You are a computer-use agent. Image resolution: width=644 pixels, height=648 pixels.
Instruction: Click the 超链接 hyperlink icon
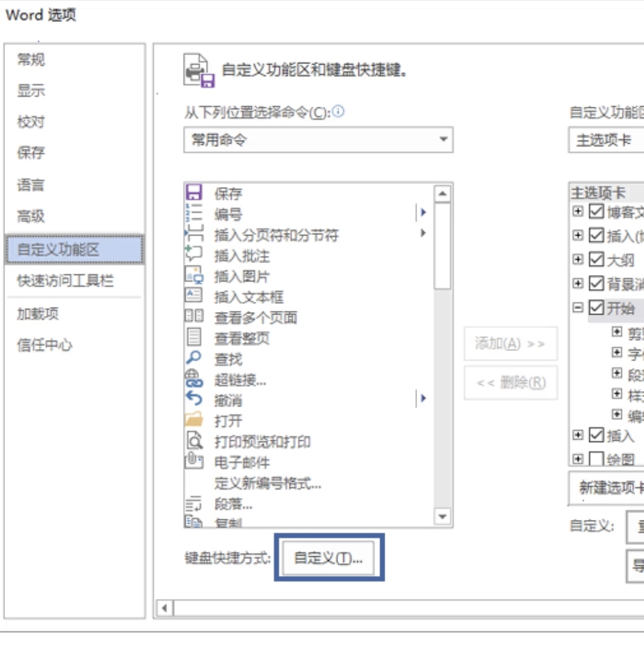coord(194,379)
